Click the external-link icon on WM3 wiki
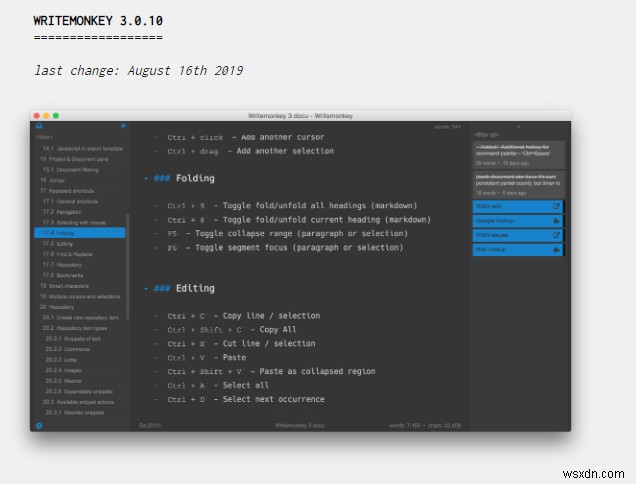The image size is (636, 484). pyautogui.click(x=556, y=206)
